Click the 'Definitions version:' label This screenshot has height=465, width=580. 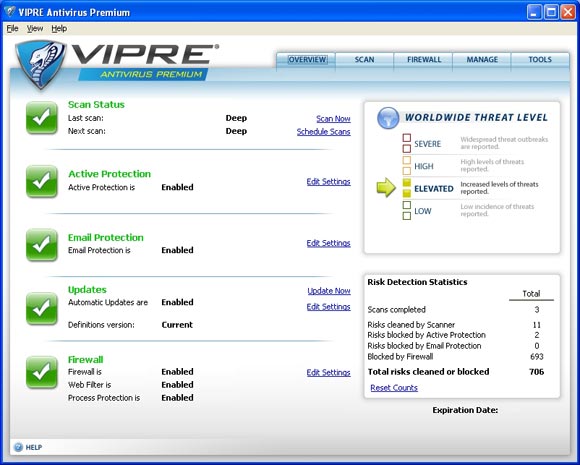(101, 325)
